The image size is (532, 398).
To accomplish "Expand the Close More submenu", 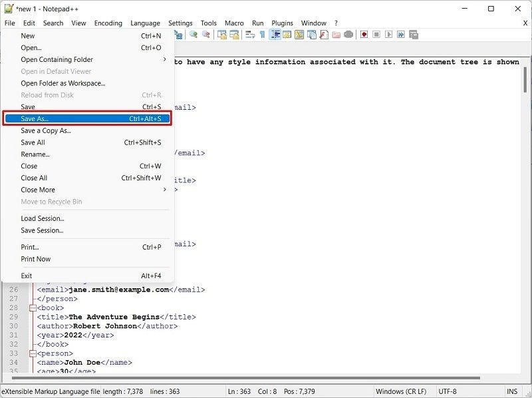I will 88,190.
